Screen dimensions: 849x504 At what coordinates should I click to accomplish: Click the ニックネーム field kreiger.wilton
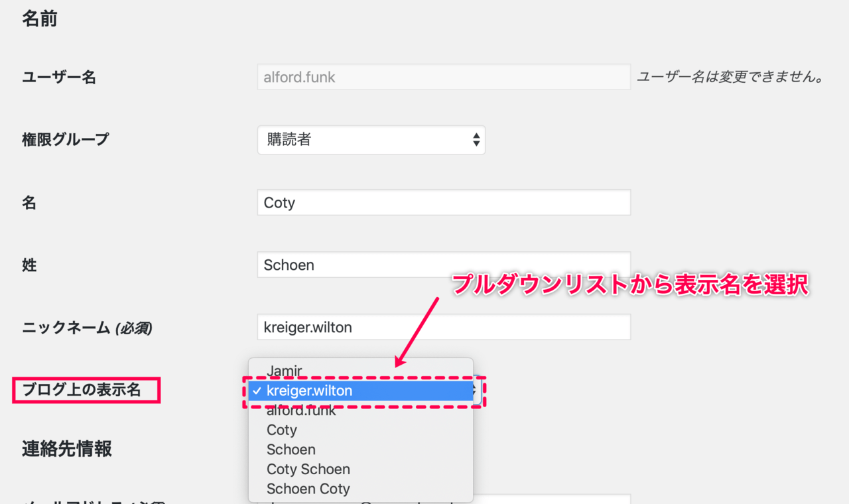pos(444,327)
